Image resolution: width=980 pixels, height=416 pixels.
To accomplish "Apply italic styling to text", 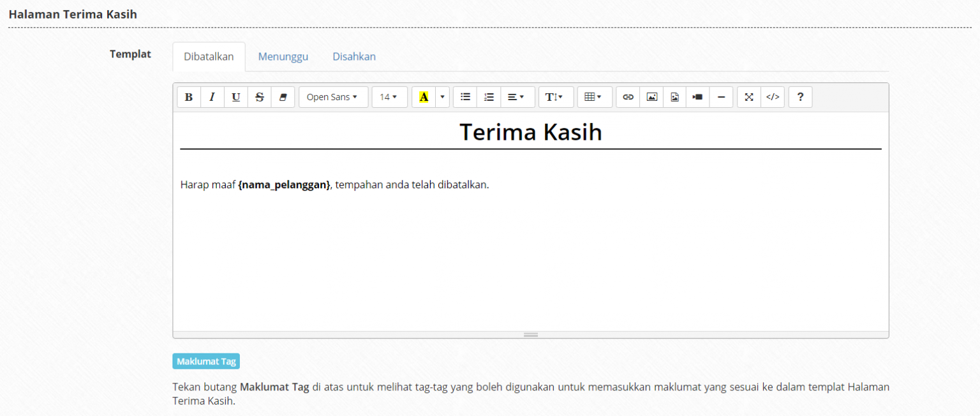I will 212,96.
